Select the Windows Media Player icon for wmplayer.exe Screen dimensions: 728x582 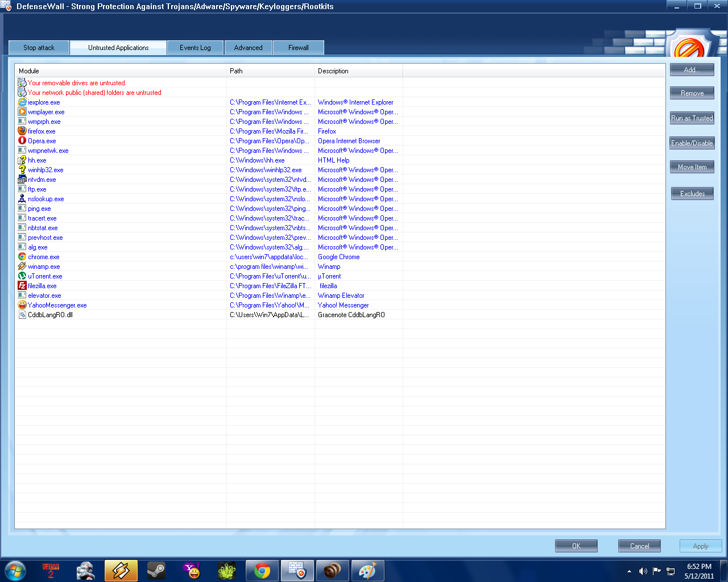tap(22, 112)
